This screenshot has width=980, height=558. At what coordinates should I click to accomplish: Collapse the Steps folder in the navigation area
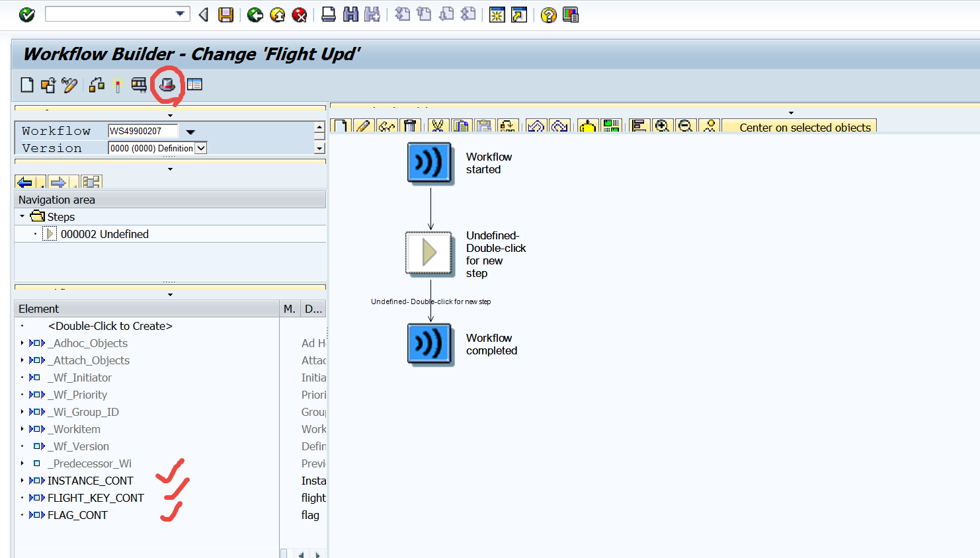pos(22,216)
